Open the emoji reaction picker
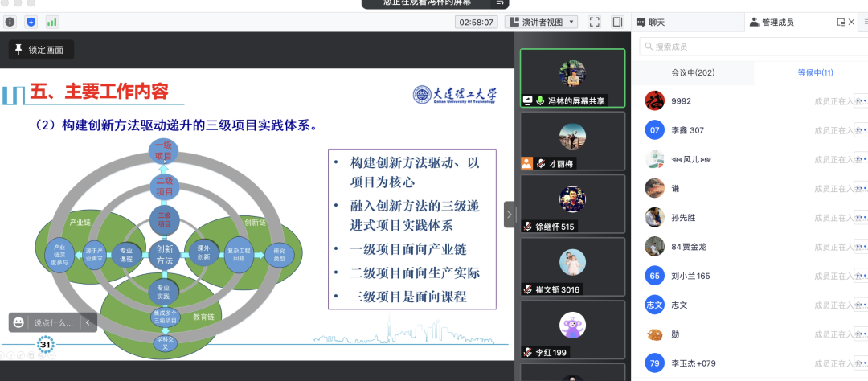 tap(18, 322)
